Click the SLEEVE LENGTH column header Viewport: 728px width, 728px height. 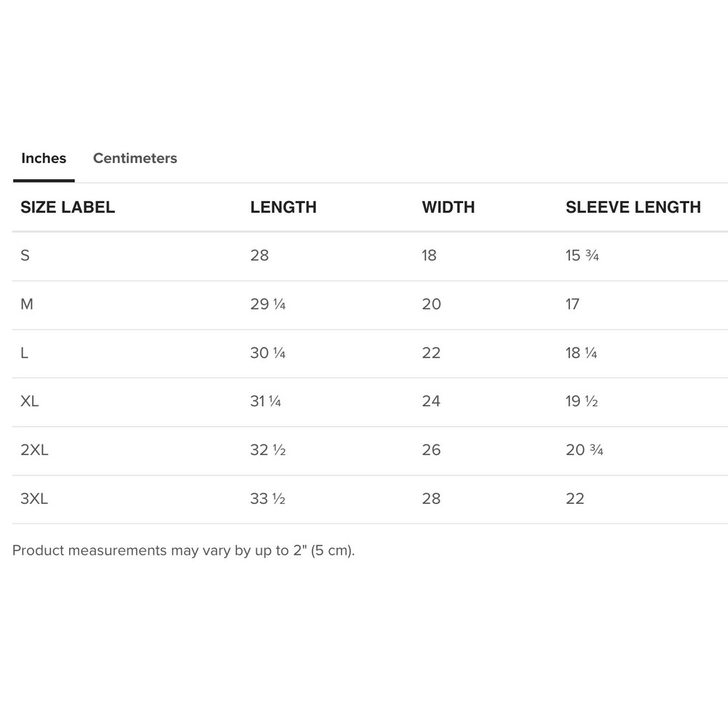click(x=633, y=207)
